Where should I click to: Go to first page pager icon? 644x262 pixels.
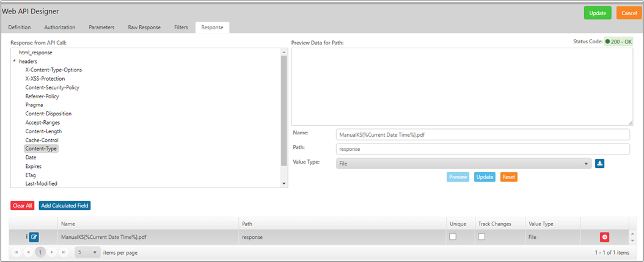pyautogui.click(x=16, y=252)
